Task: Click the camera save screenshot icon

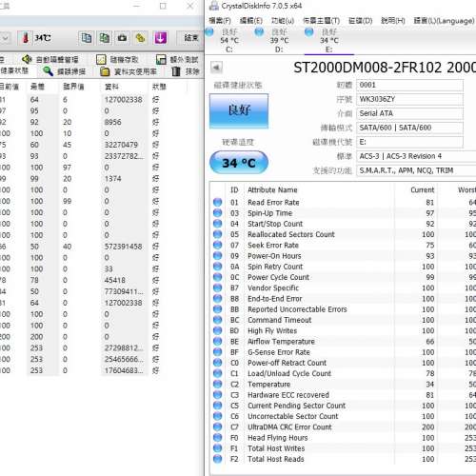Action: point(122,38)
